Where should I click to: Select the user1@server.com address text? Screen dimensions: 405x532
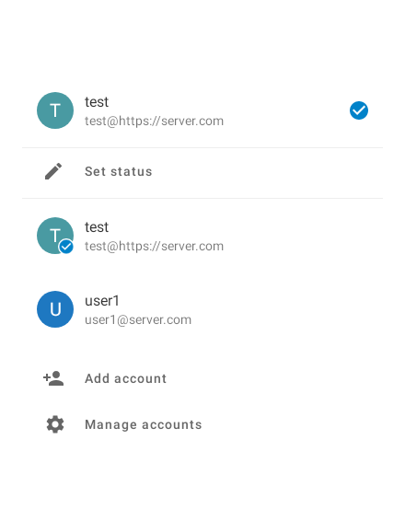pos(138,320)
